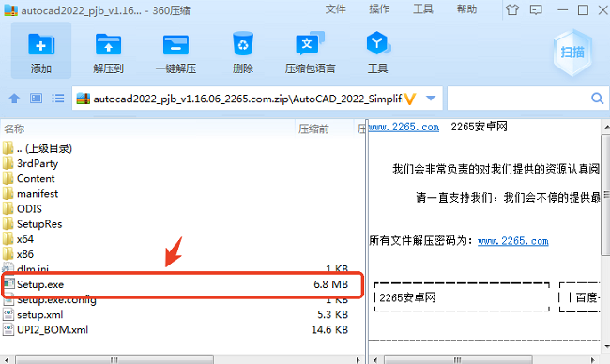Click the file list left scroll arrow
Image resolution: width=610 pixels, height=364 pixels.
coord(7,360)
